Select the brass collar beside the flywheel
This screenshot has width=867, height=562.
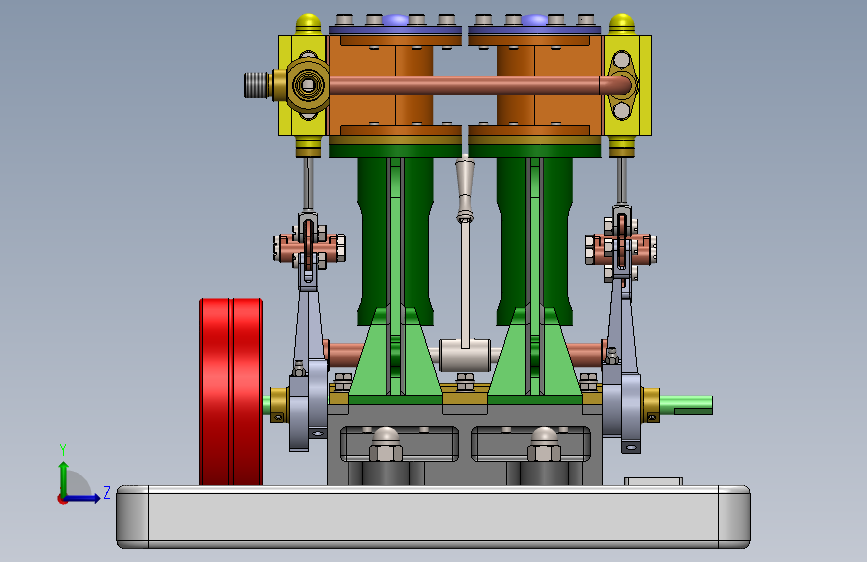click(x=278, y=405)
